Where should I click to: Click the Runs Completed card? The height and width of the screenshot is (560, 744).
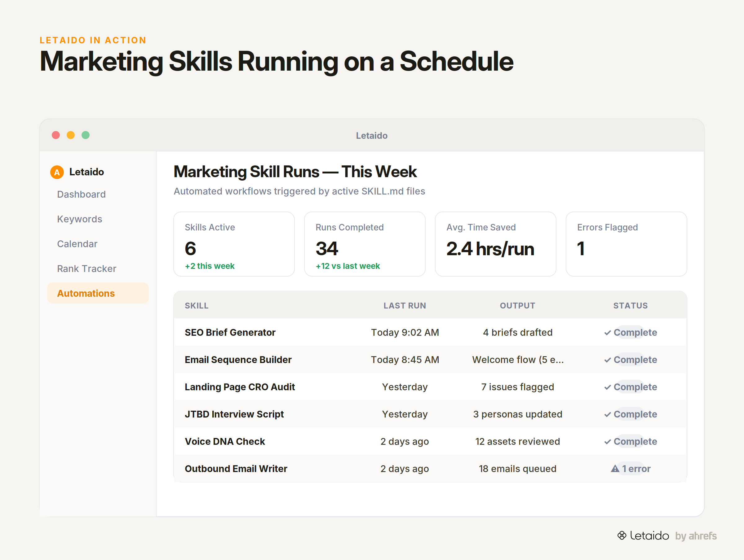pyautogui.click(x=365, y=244)
